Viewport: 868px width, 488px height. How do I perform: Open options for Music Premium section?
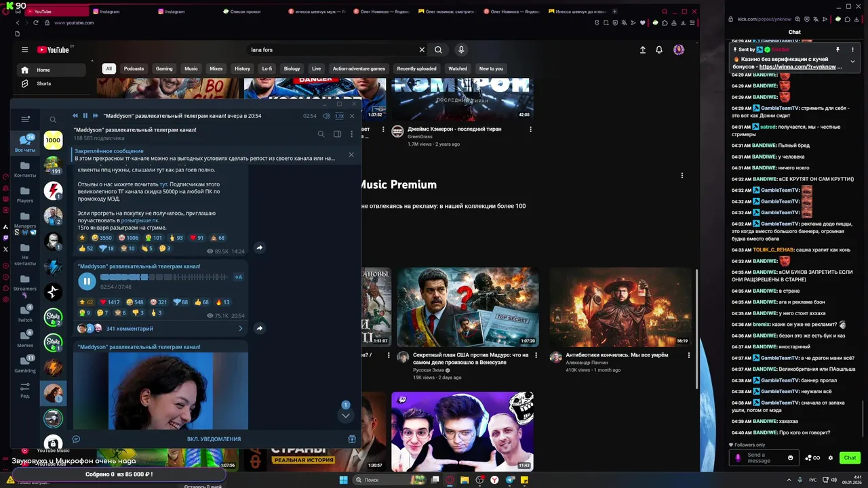[x=682, y=175]
